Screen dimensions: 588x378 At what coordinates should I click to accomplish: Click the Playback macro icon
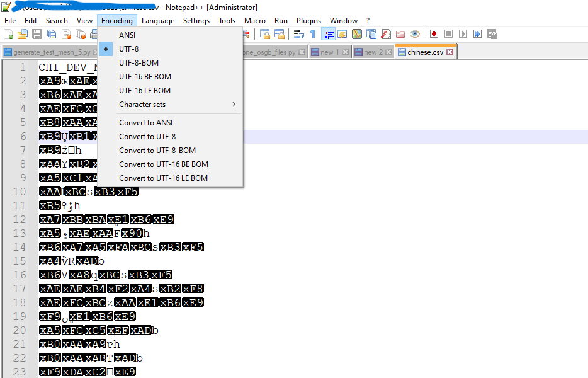tap(463, 34)
